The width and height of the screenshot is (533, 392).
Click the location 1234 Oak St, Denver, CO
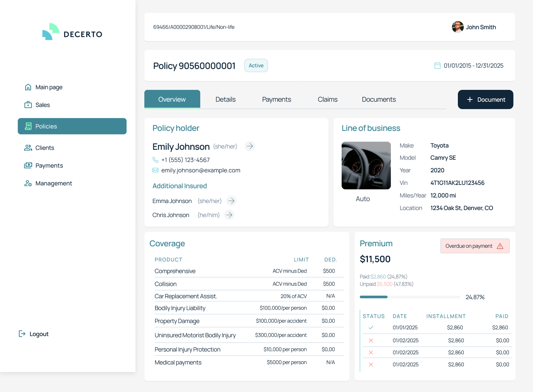point(462,208)
